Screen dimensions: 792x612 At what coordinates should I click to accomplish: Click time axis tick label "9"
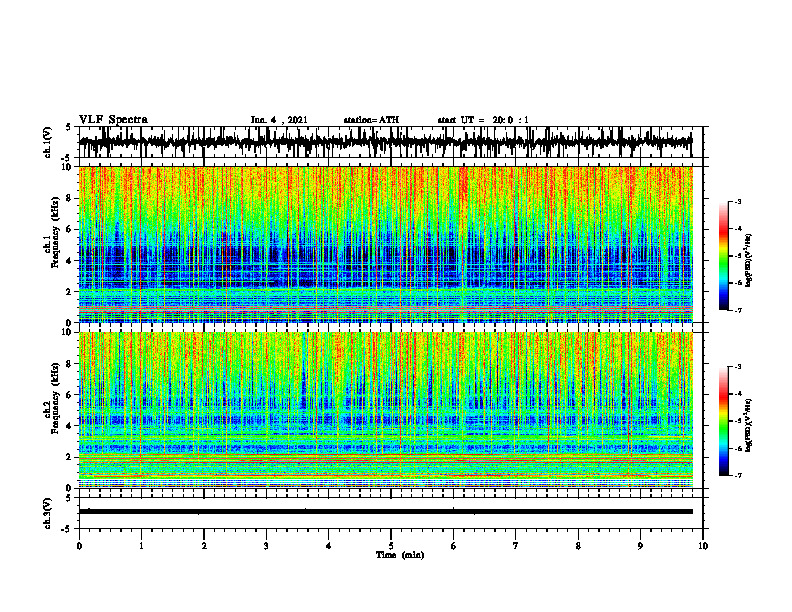tap(640, 546)
